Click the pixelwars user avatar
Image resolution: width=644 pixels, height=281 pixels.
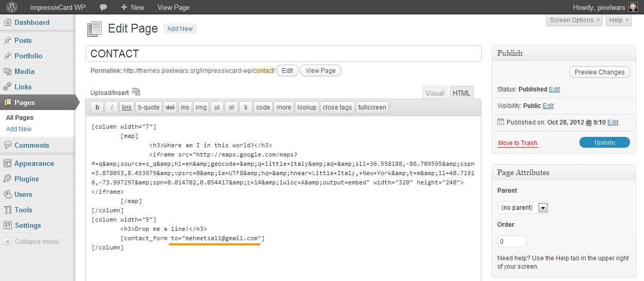click(x=633, y=7)
